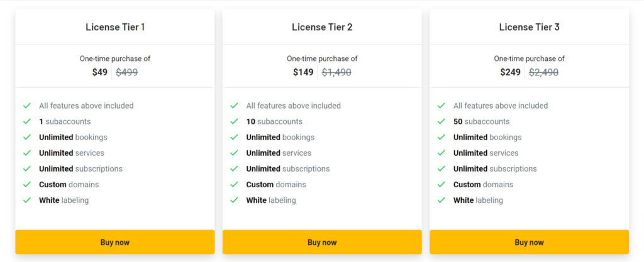
Task: Click Buy now for License Tier 1
Action: click(x=115, y=242)
